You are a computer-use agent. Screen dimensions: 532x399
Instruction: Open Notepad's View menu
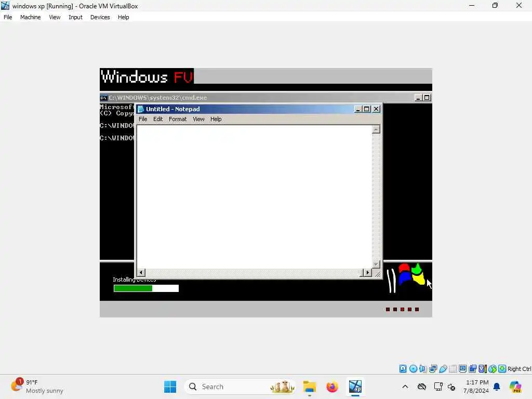coord(198,119)
